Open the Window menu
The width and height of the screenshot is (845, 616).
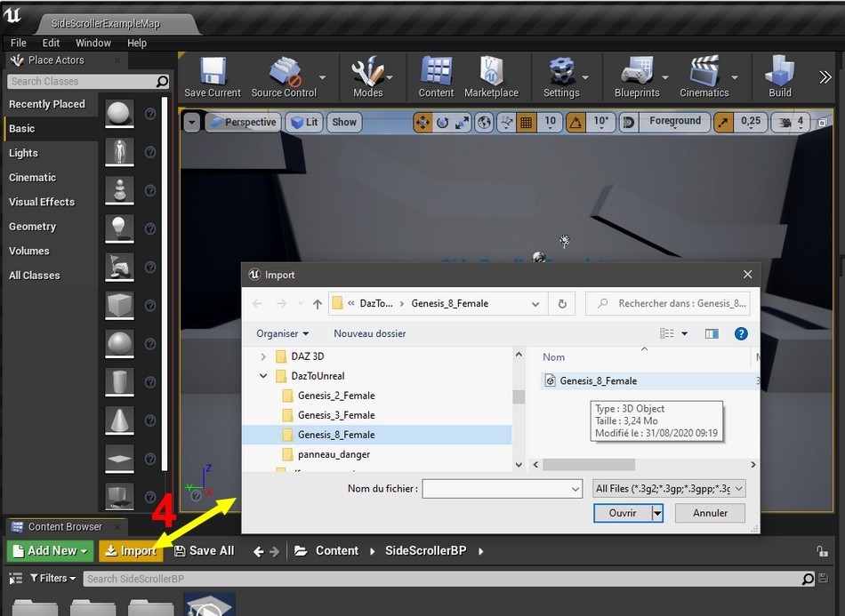pyautogui.click(x=93, y=43)
